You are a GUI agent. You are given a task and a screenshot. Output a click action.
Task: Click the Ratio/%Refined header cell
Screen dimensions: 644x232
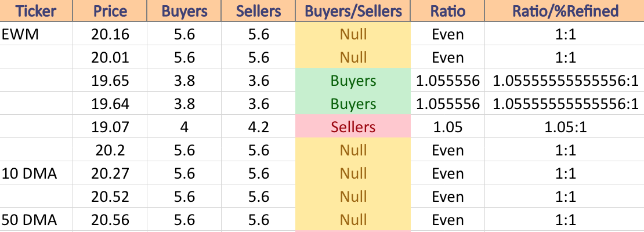tap(565, 10)
